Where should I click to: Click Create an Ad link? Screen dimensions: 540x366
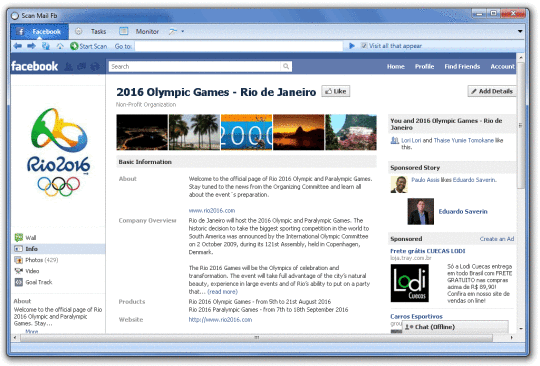pyautogui.click(x=497, y=239)
